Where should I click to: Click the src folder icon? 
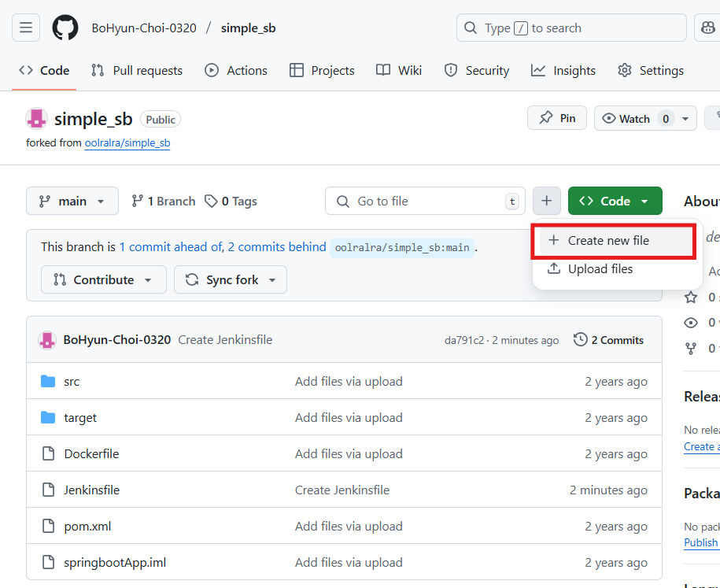(48, 381)
